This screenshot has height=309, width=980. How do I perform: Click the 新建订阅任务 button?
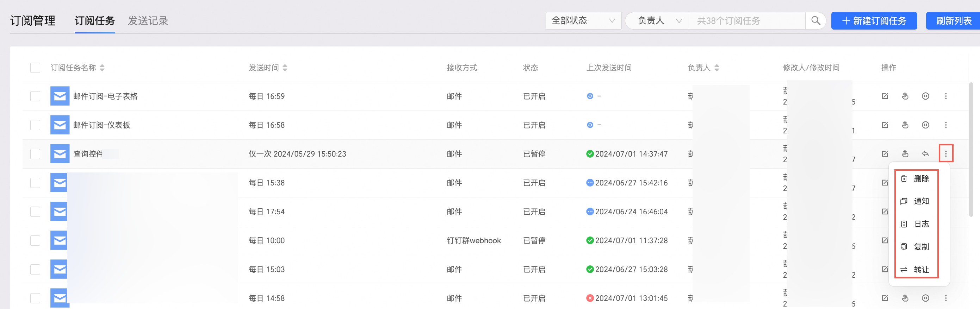click(874, 20)
